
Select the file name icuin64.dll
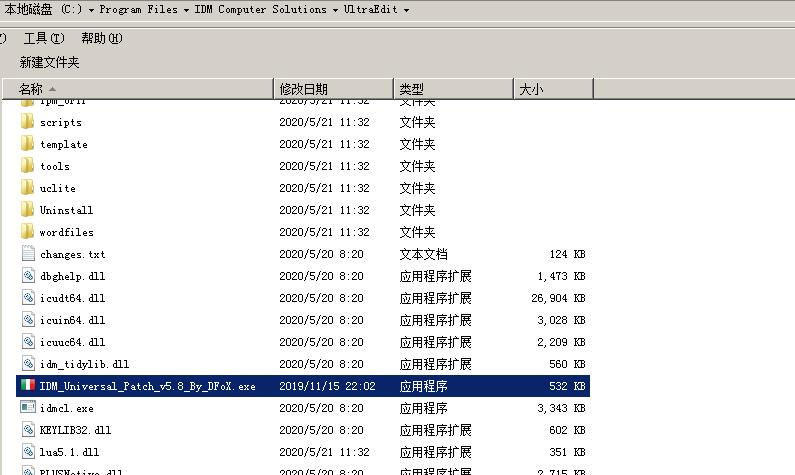tap(73, 320)
